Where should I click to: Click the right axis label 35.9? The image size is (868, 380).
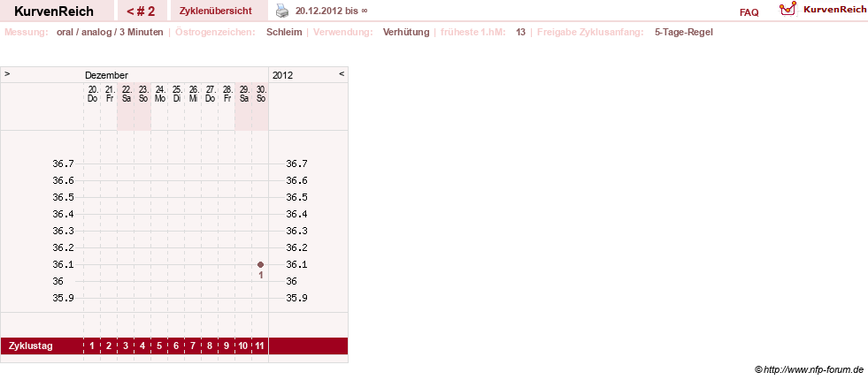[296, 298]
